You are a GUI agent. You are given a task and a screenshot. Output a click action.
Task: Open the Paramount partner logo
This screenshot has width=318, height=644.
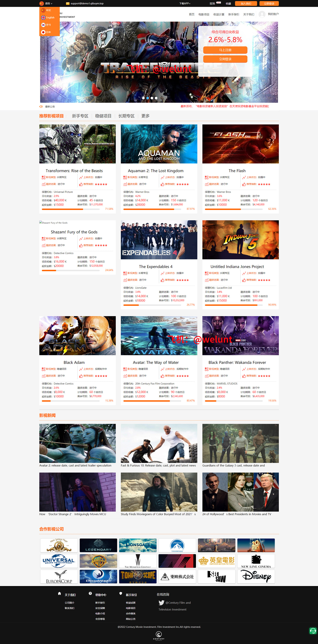[x=177, y=545]
